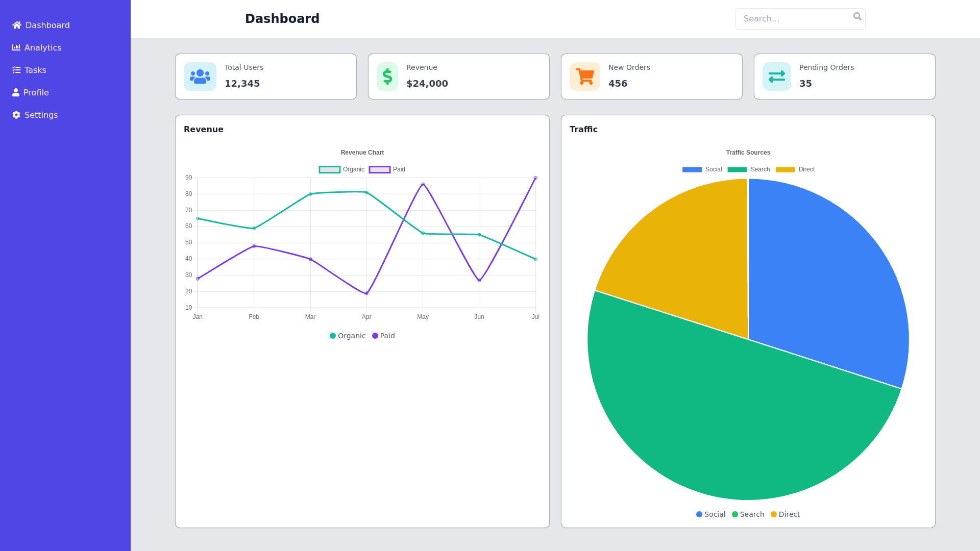Click the Total Users people icon
This screenshot has height=551, width=980.
pyautogui.click(x=200, y=77)
